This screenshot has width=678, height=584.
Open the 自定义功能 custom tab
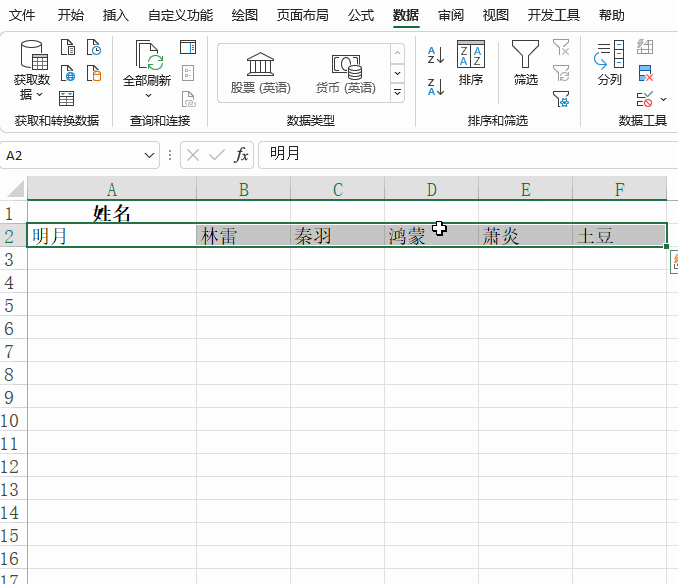tap(180, 16)
